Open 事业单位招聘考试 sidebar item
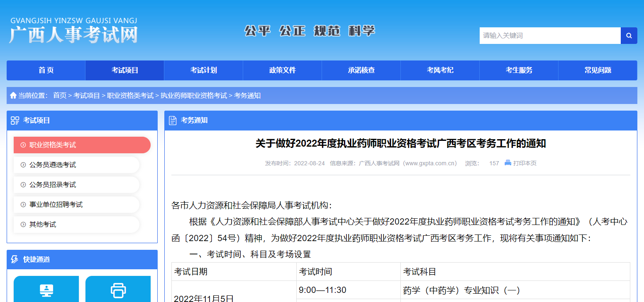Viewport: 644px width, 302px height. tap(76, 205)
